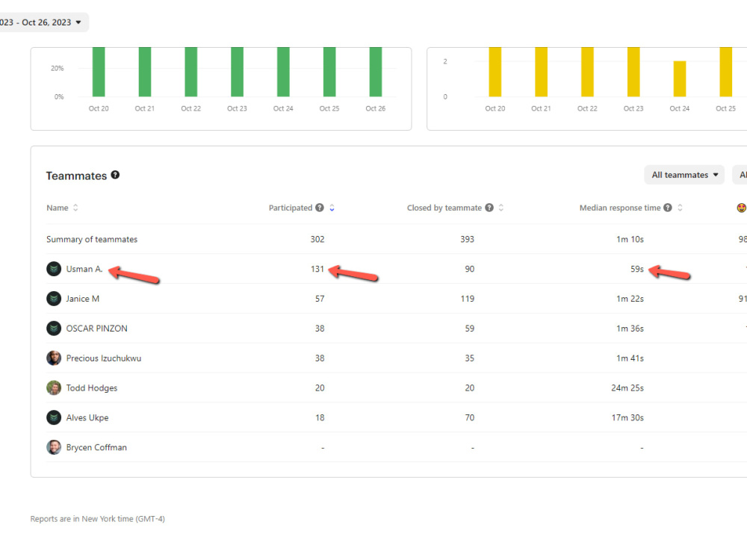Click the shorter yellow Oct 24 bar

[679, 78]
